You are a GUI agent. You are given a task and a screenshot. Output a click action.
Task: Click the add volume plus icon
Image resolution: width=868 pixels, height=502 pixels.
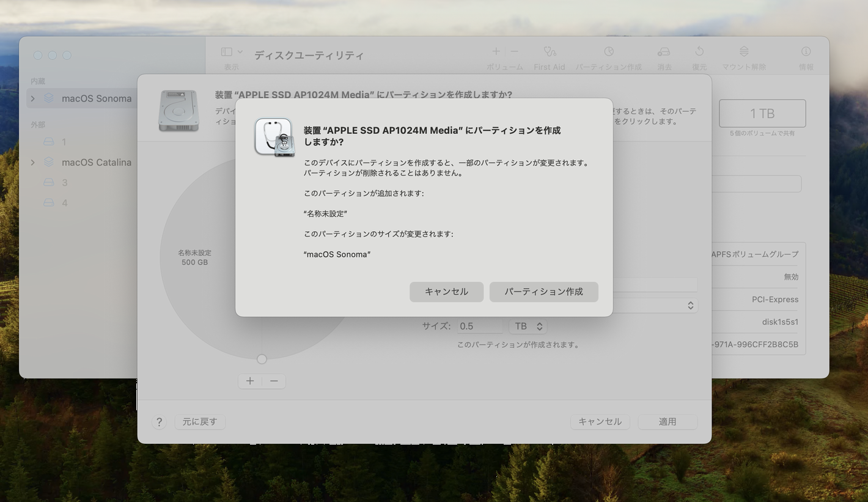496,52
